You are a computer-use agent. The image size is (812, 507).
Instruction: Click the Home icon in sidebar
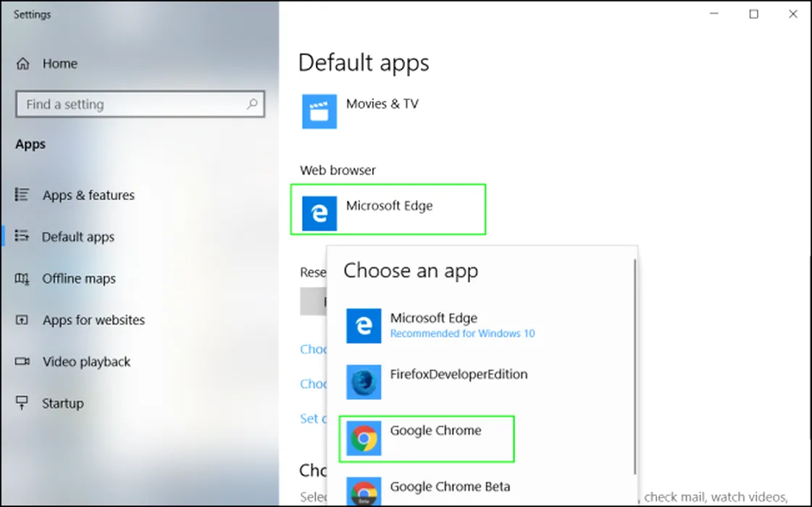[22, 64]
